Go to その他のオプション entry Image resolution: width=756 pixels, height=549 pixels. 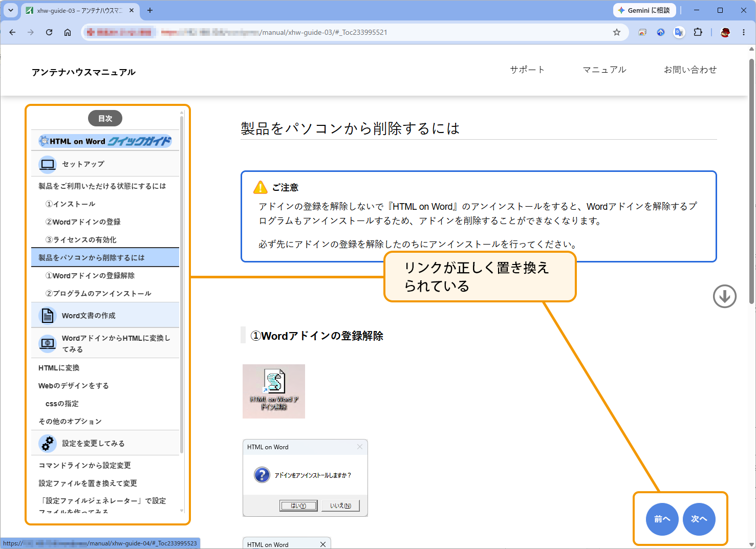pyautogui.click(x=70, y=422)
